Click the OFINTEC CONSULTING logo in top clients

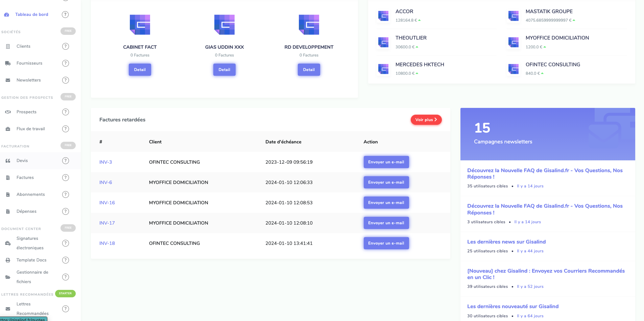pyautogui.click(x=514, y=69)
